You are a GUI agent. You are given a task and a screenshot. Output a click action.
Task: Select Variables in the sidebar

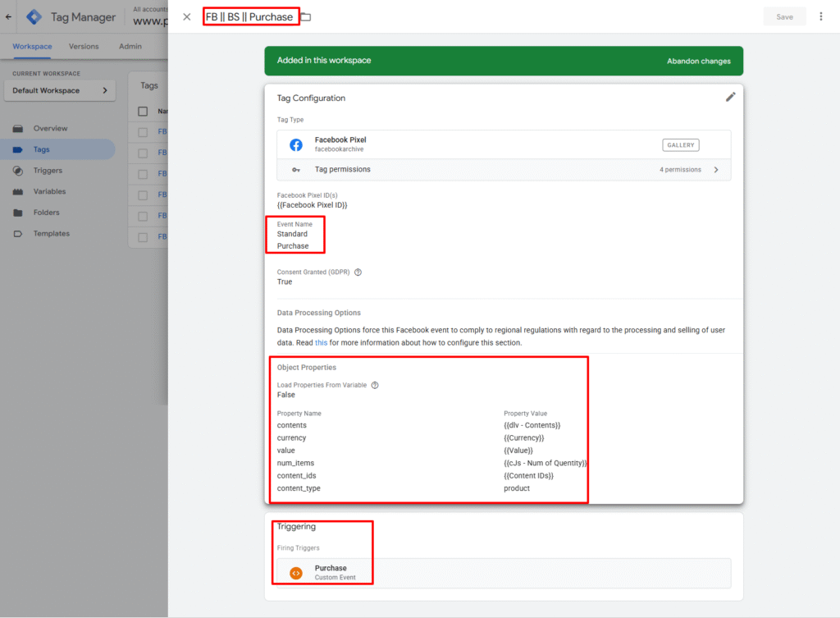pyautogui.click(x=49, y=191)
